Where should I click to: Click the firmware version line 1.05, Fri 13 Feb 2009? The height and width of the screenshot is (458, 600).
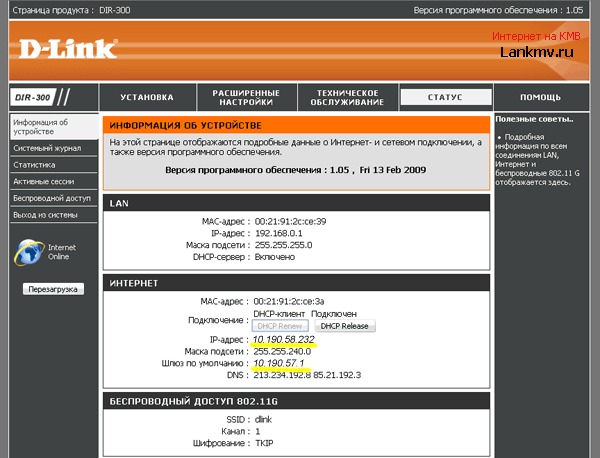pos(295,170)
